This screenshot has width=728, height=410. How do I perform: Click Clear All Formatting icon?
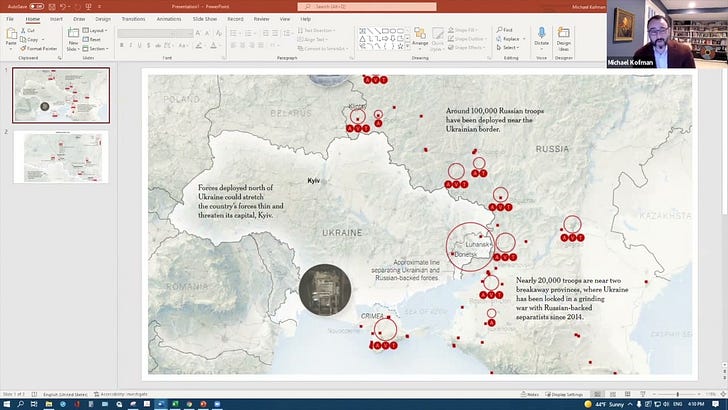pyautogui.click(x=219, y=33)
